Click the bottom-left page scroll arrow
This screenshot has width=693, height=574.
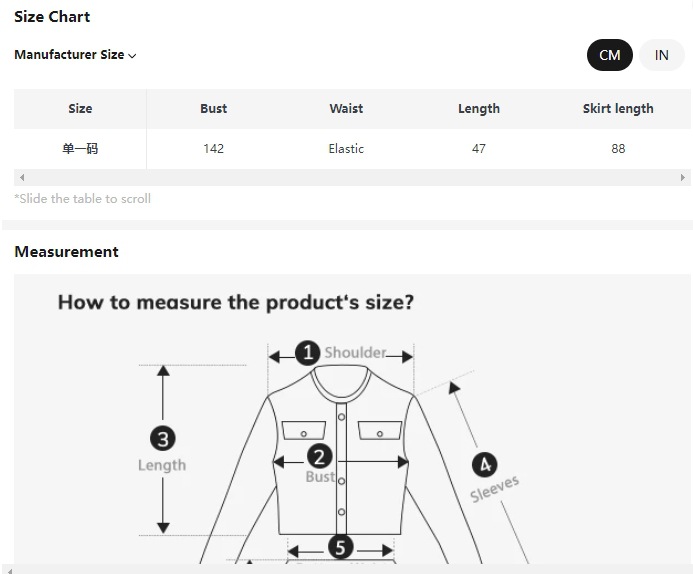pyautogui.click(x=8, y=569)
